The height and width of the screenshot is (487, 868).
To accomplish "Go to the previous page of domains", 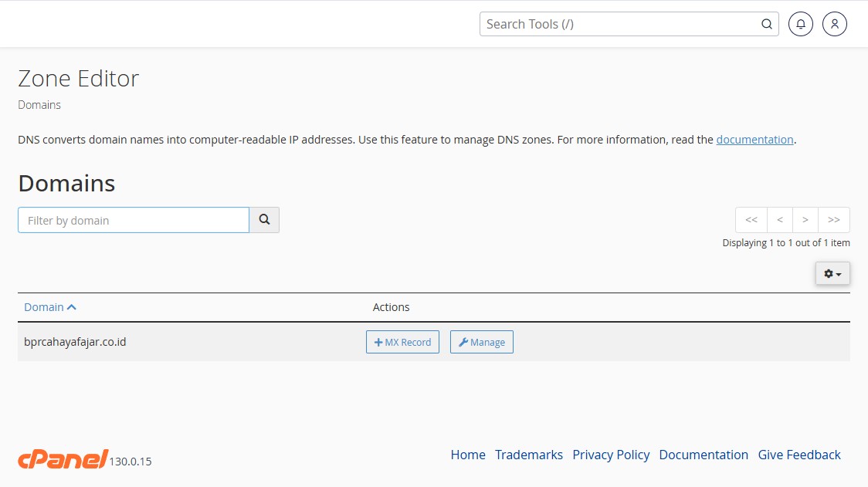I will click(780, 220).
